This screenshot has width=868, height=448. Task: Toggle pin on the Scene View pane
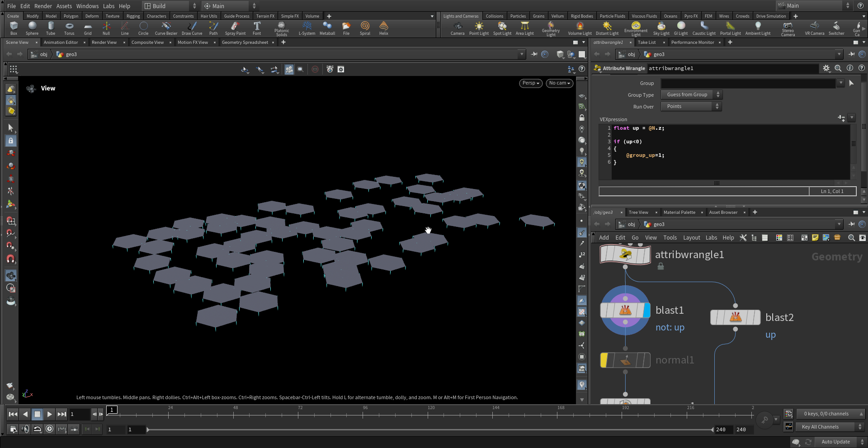pyautogui.click(x=534, y=54)
